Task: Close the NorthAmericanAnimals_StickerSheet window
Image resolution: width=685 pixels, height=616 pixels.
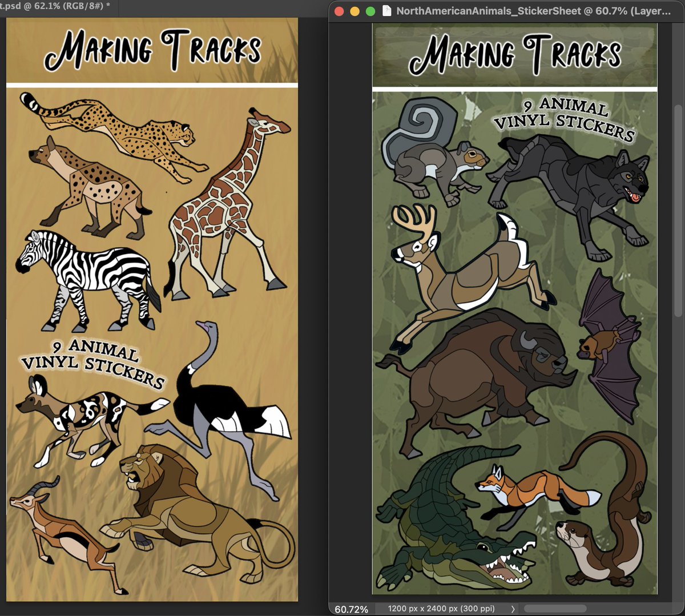Action: tap(339, 11)
